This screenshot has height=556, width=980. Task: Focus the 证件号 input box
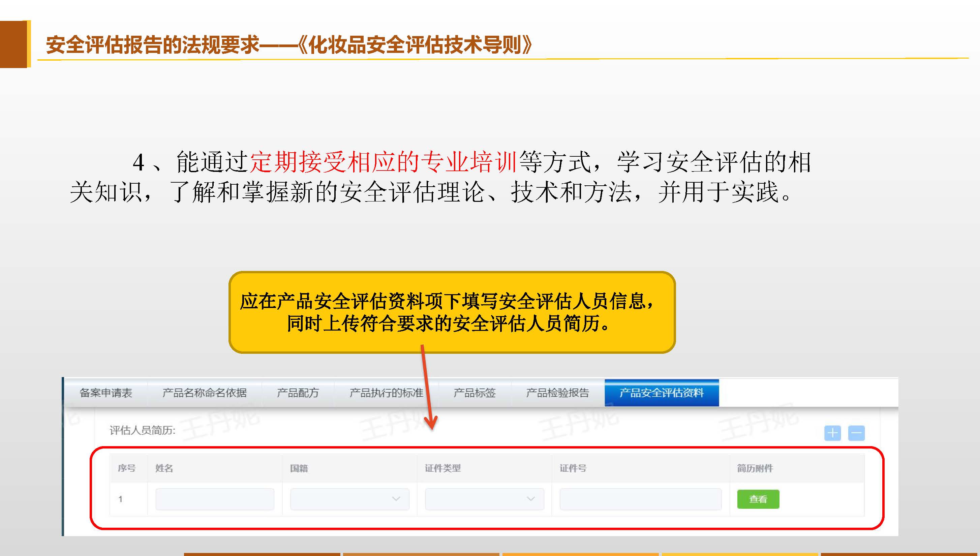pos(641,499)
